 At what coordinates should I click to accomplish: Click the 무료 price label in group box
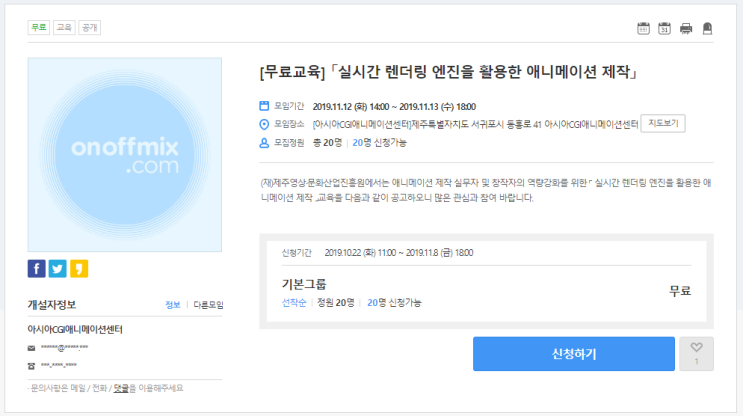pos(680,291)
